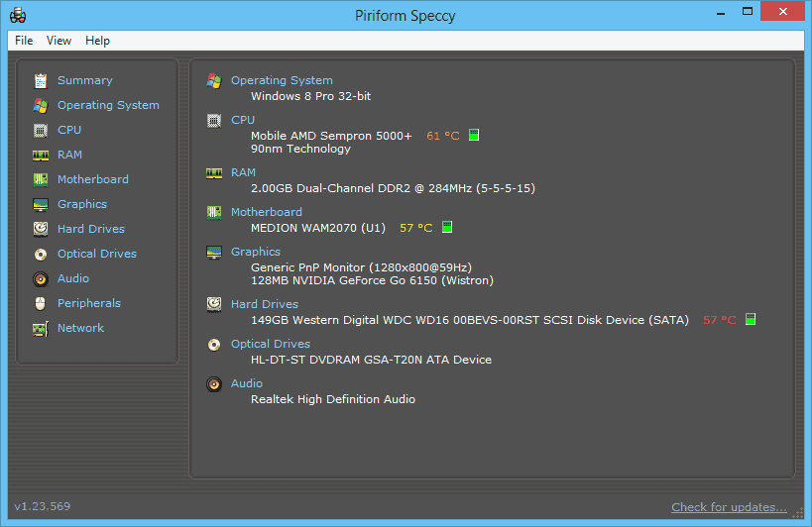Go to Network section in sidebar
812x527 pixels.
[80, 328]
